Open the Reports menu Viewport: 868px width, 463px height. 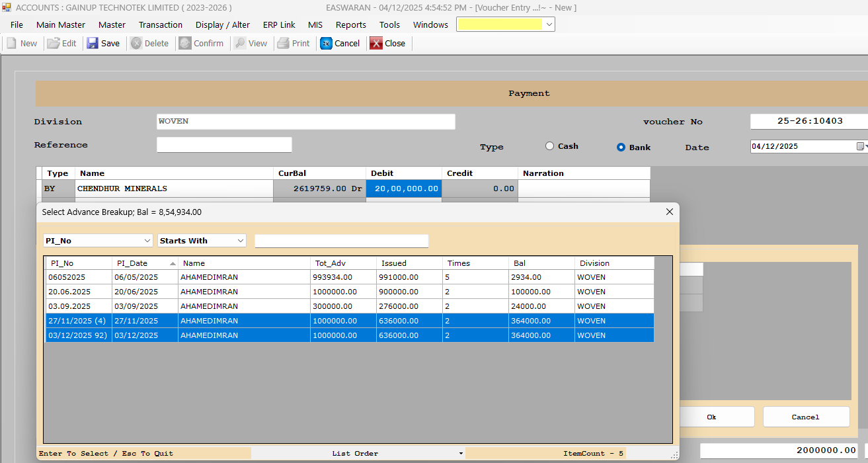tap(350, 24)
